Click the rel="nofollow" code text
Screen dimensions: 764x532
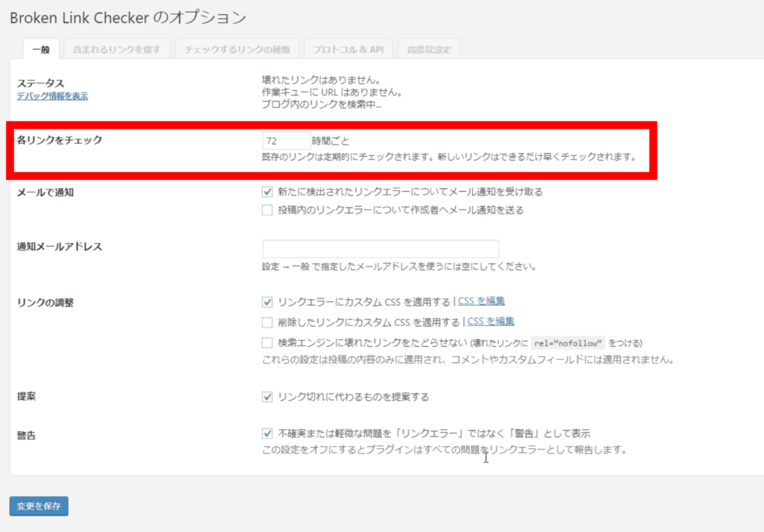pyautogui.click(x=568, y=343)
